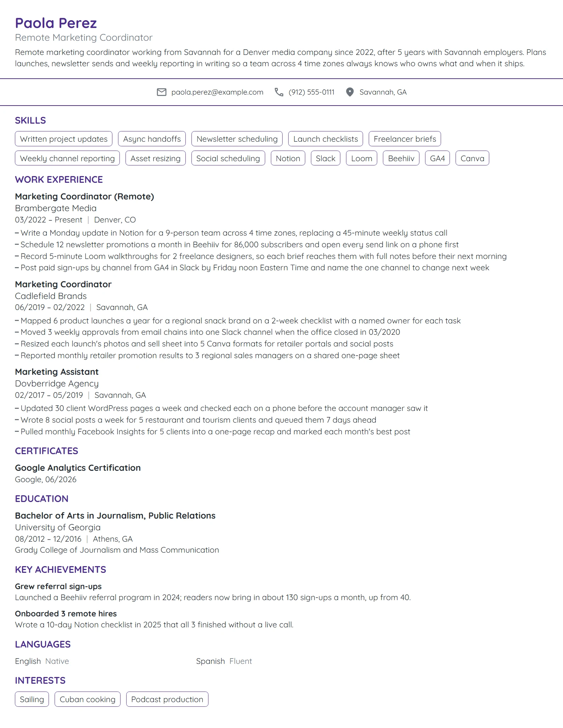Select the Onboarded 3 remote hires achievement
Viewport: 563px width, 728px height.
(x=66, y=614)
